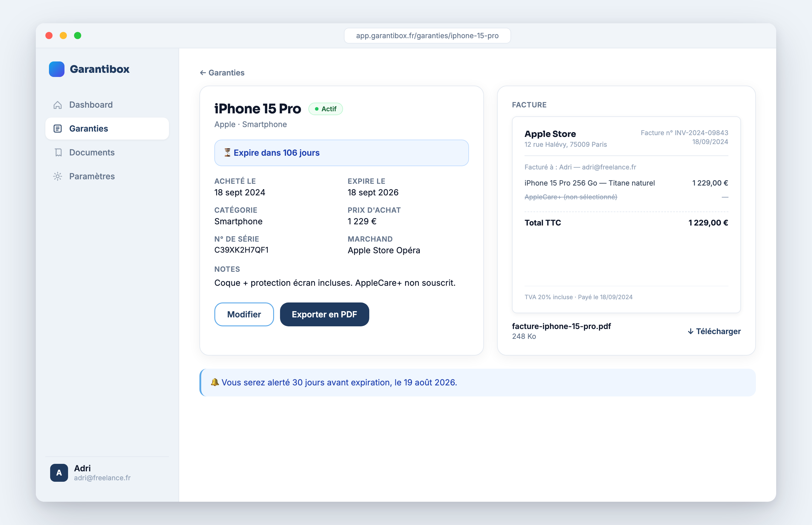Click the invoice date 18/09/2024 in header
The width and height of the screenshot is (812, 525).
pos(710,142)
